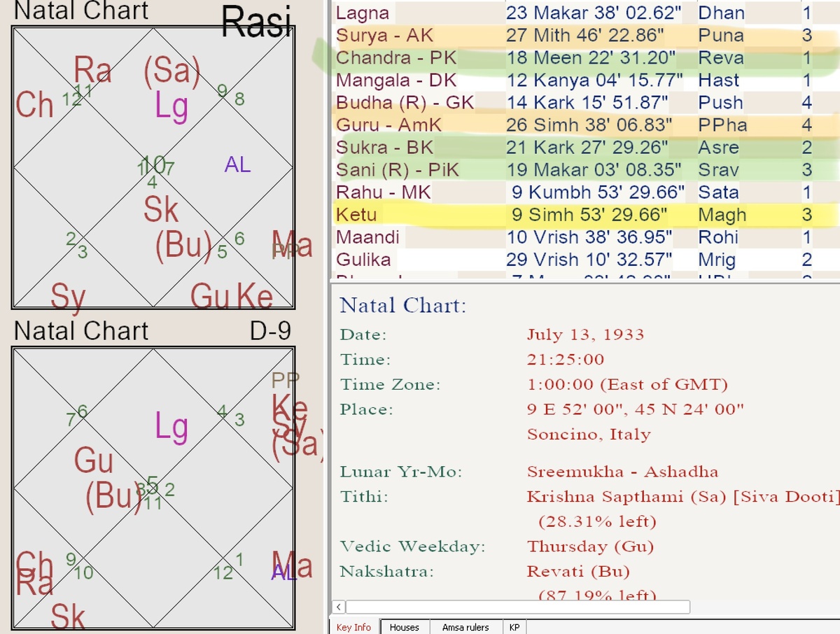The image size is (840, 634).
Task: Select the Maandi row
Action: pos(584,237)
